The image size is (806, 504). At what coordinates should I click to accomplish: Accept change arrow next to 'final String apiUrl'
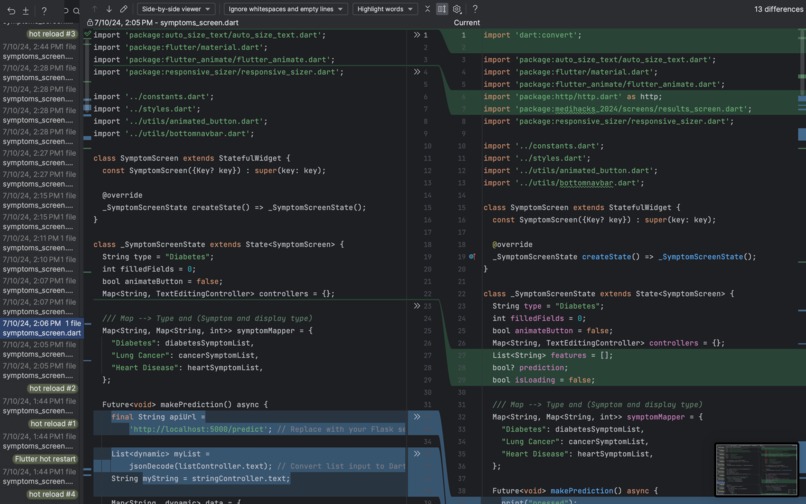pos(417,417)
